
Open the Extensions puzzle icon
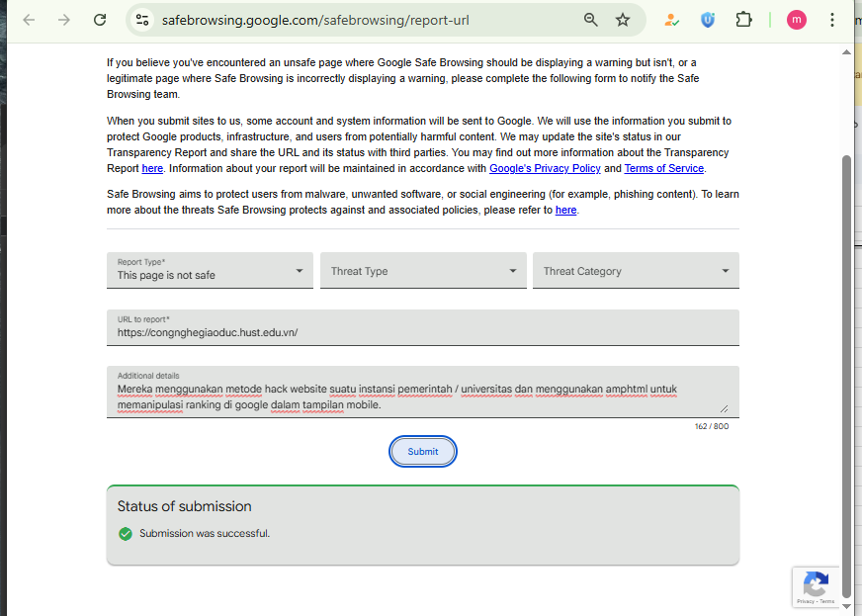click(x=743, y=21)
